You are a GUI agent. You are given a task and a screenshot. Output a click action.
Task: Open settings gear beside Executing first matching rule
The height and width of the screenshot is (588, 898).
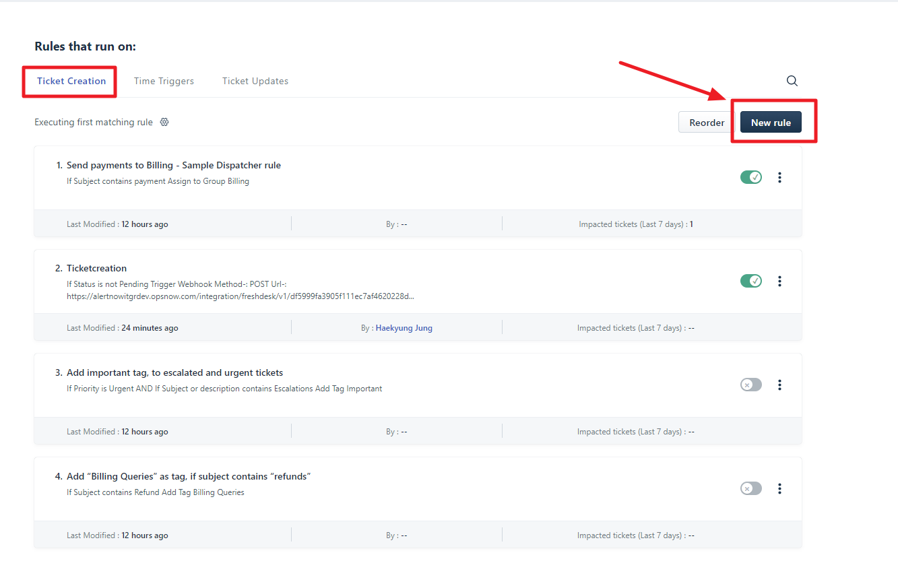(x=164, y=123)
